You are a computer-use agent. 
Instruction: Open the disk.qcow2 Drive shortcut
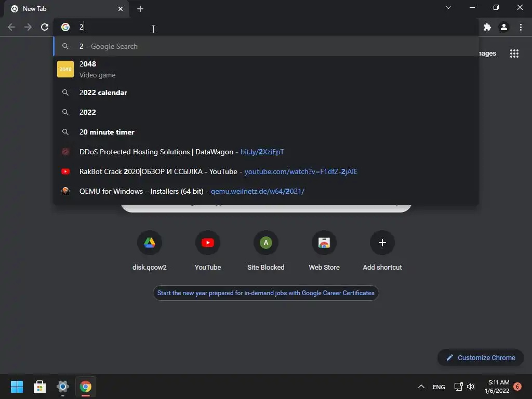150,250
